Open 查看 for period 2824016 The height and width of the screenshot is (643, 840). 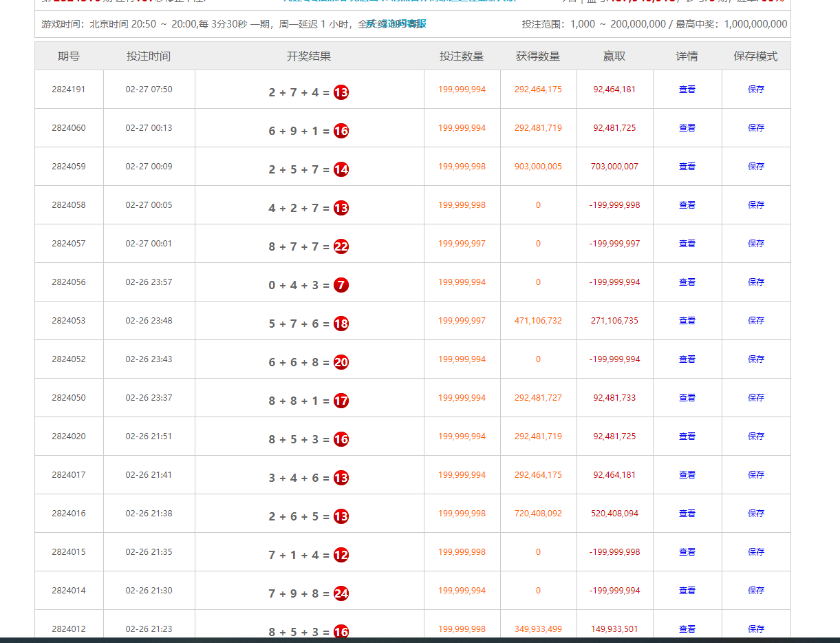[687, 514]
